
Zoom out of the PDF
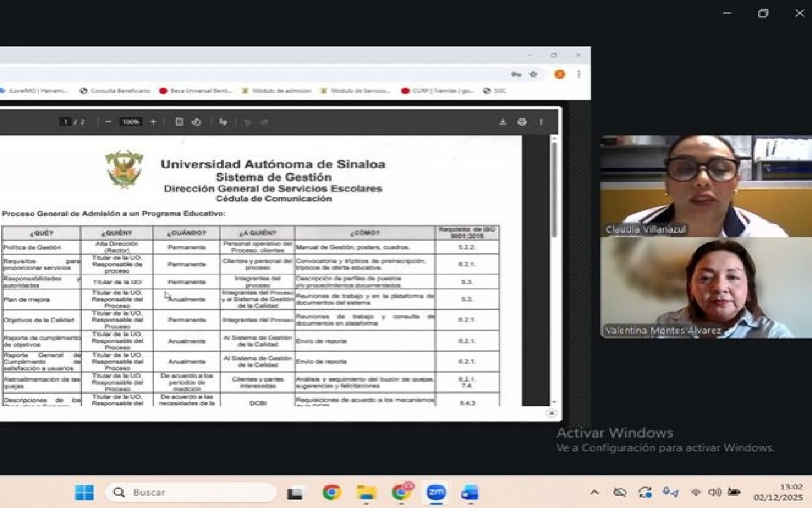click(x=108, y=121)
